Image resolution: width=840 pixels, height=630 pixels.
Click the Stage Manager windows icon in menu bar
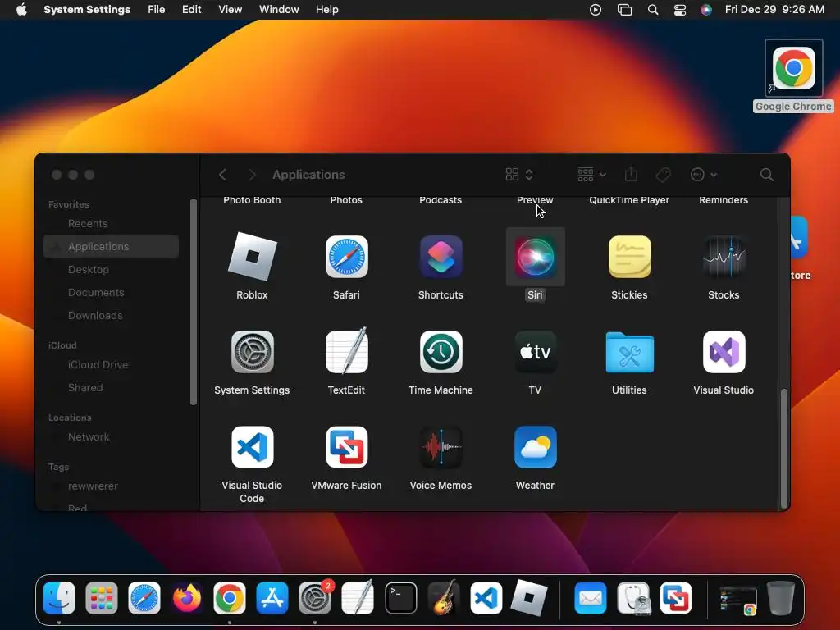[624, 10]
